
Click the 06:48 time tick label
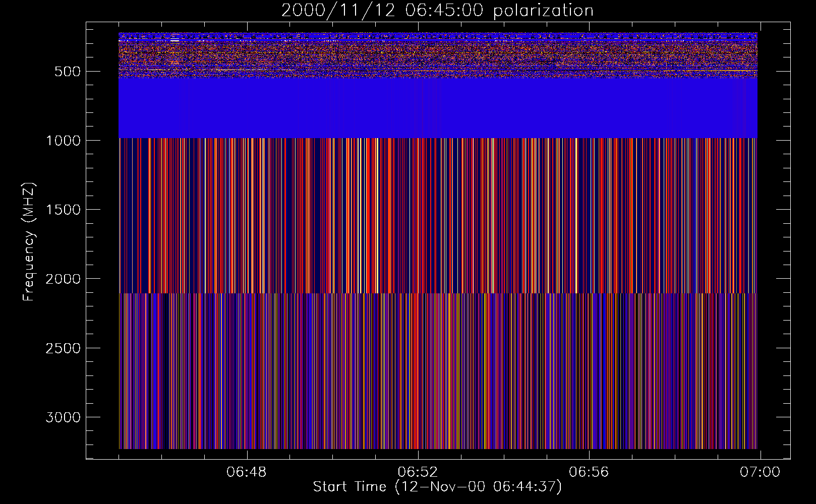click(x=247, y=472)
